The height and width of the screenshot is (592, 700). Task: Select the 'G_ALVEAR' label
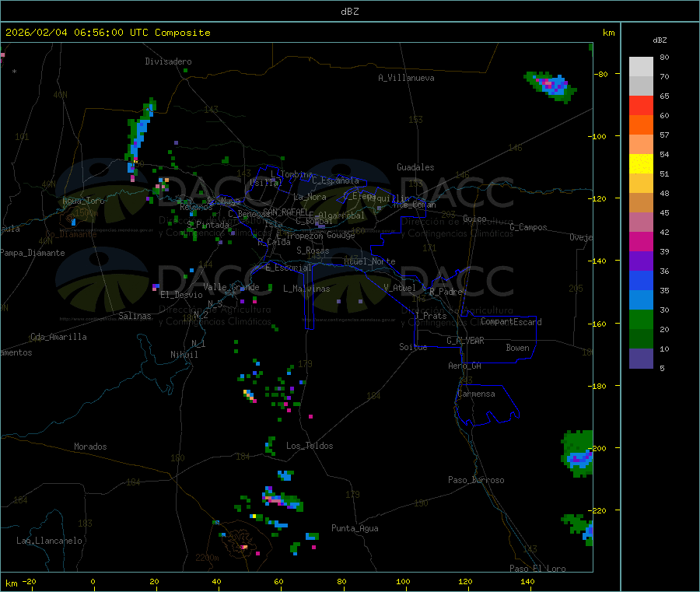click(465, 341)
